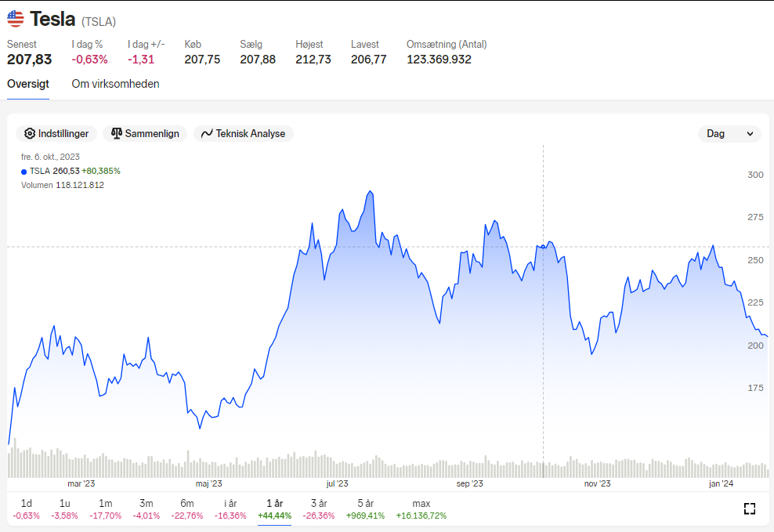Select the 3m time range
This screenshot has height=532, width=774.
pos(146,509)
